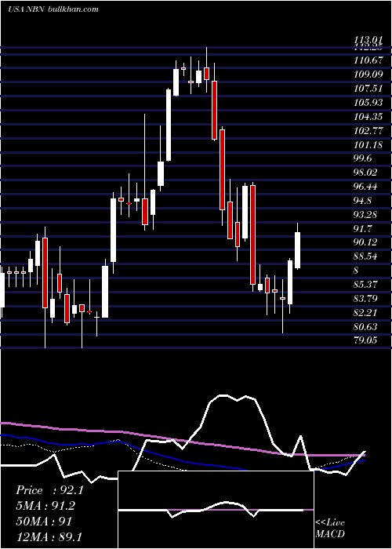
Task: Click the MACD inset chart panel
Action: click(216, 510)
